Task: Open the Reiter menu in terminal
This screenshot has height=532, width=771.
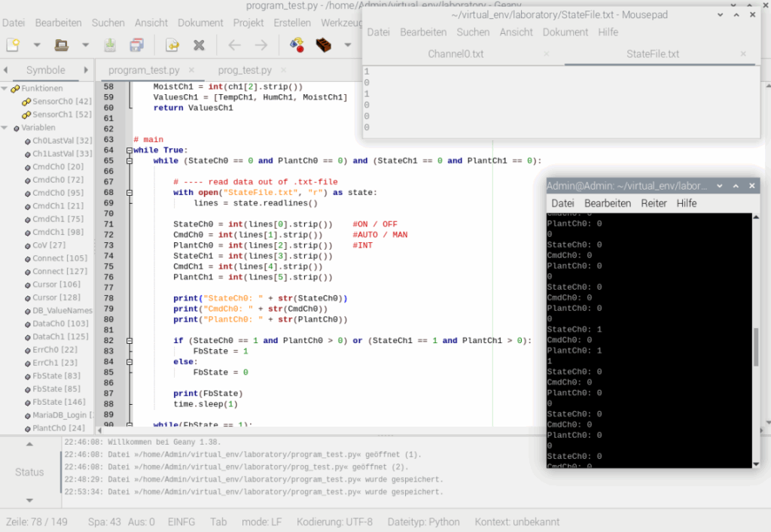Action: (x=654, y=203)
